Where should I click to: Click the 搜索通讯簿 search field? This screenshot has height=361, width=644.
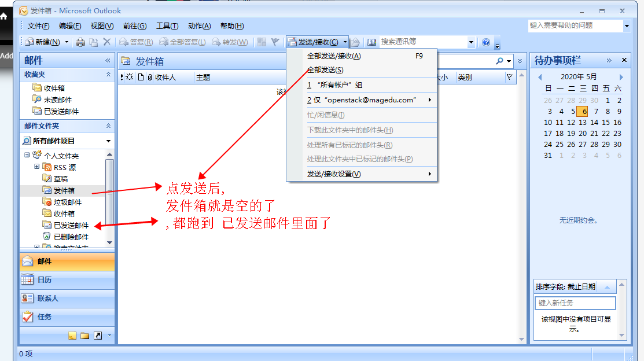(423, 42)
